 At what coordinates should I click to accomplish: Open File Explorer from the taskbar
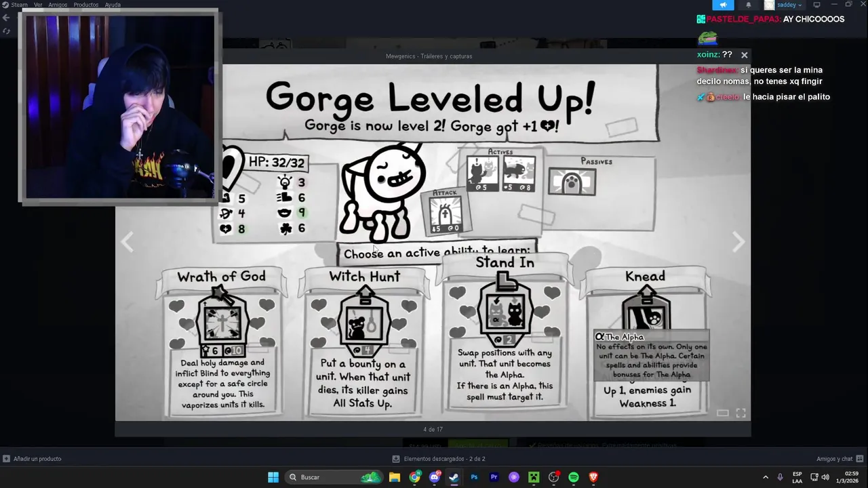coord(395,477)
